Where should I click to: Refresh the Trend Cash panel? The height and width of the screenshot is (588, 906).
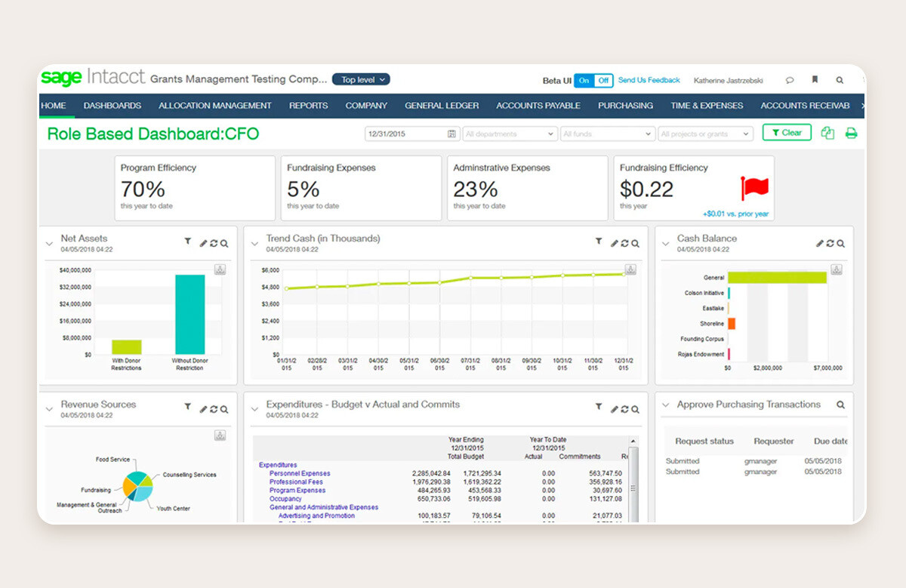(x=624, y=243)
